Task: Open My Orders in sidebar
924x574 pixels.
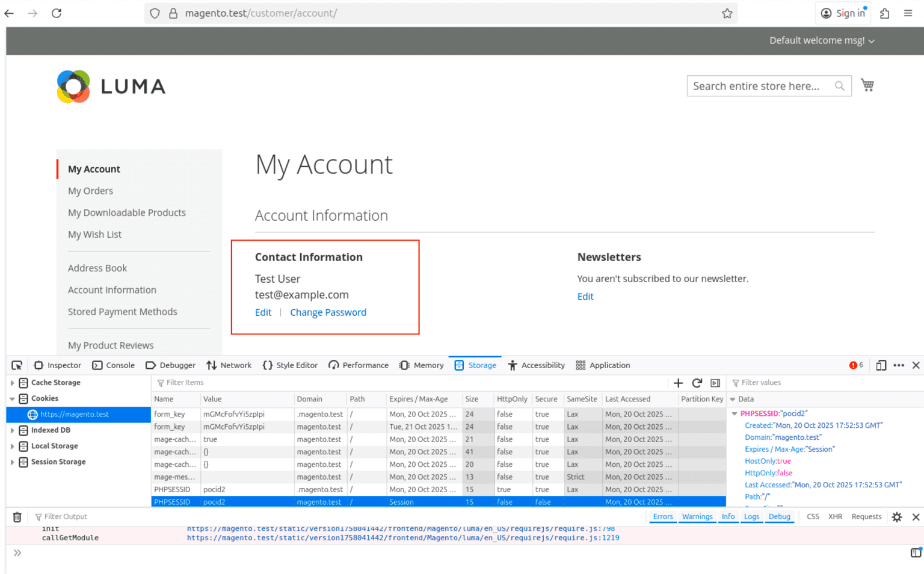Action: pos(90,191)
